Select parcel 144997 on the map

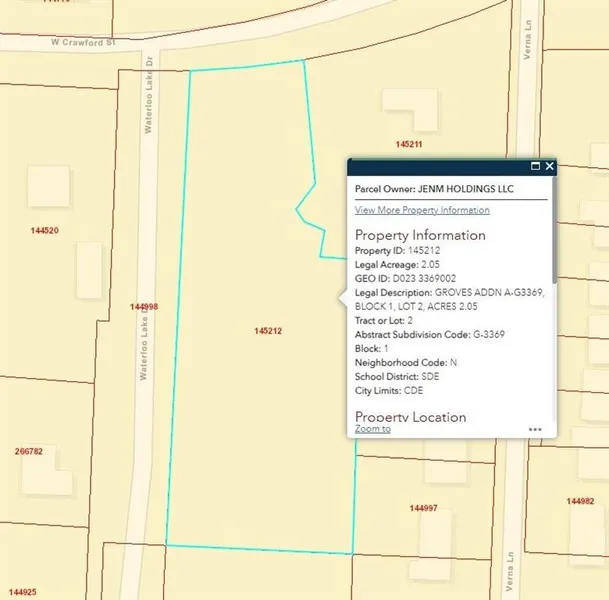pyautogui.click(x=423, y=508)
